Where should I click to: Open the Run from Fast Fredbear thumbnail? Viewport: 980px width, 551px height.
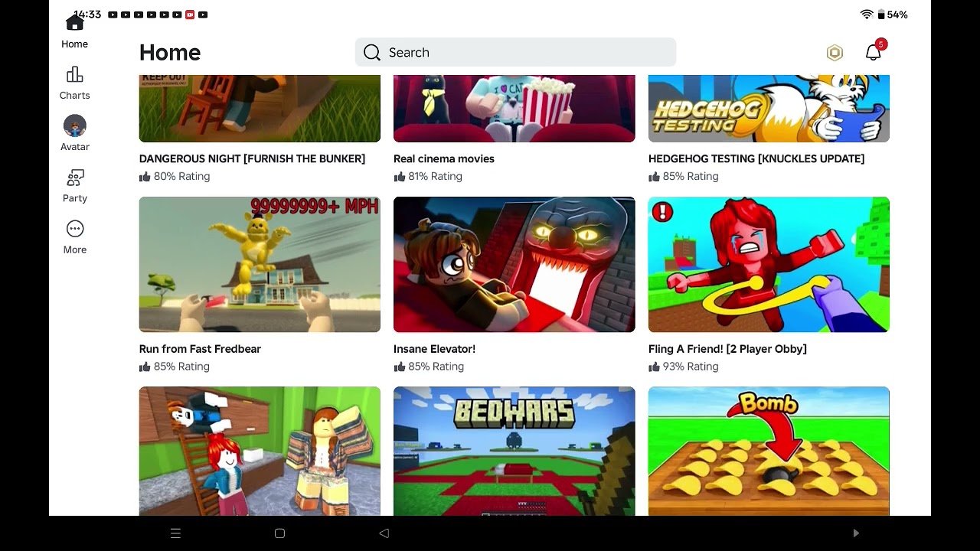pos(260,265)
